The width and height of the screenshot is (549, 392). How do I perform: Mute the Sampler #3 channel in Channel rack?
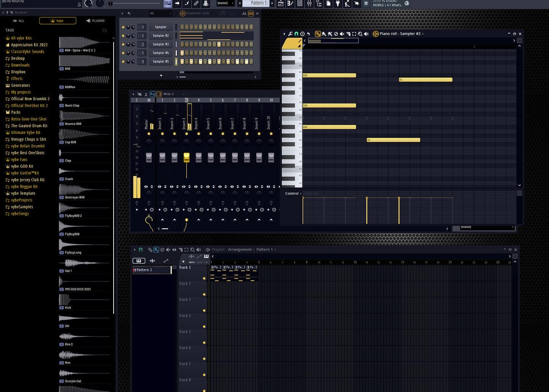123,44
